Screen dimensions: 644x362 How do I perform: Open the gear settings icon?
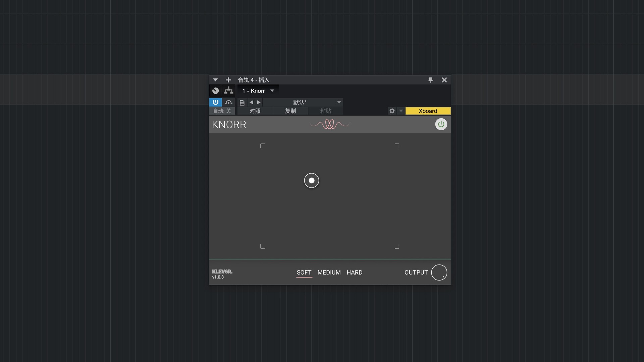click(x=392, y=111)
